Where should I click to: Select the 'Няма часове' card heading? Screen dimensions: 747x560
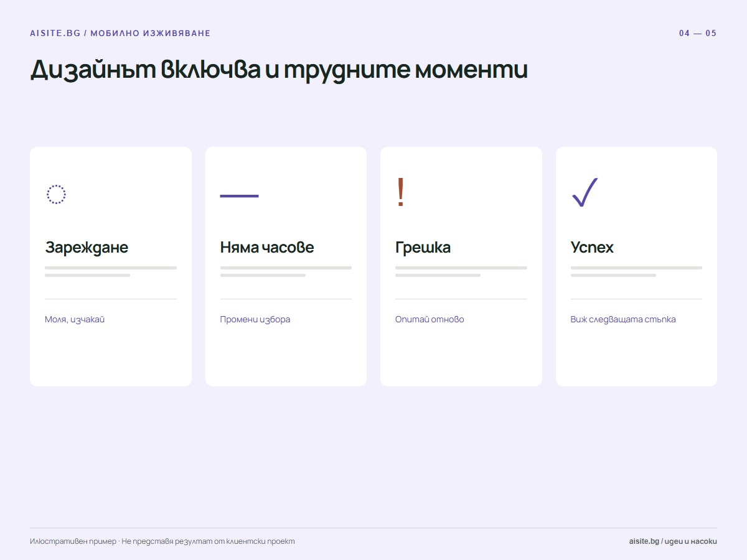267,247
